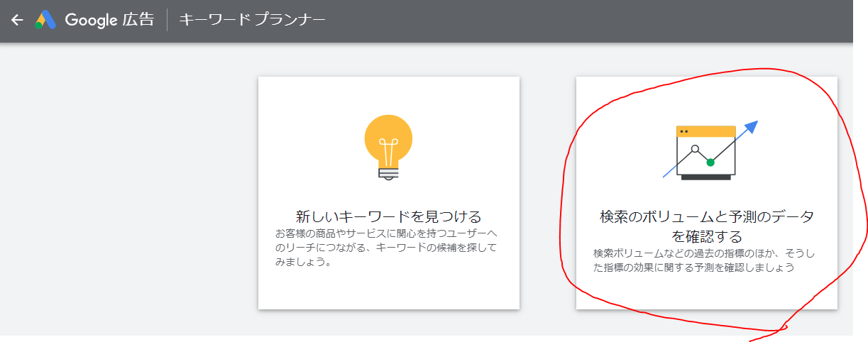
Task: Click the キーワード プランナー page title
Action: pos(252,20)
